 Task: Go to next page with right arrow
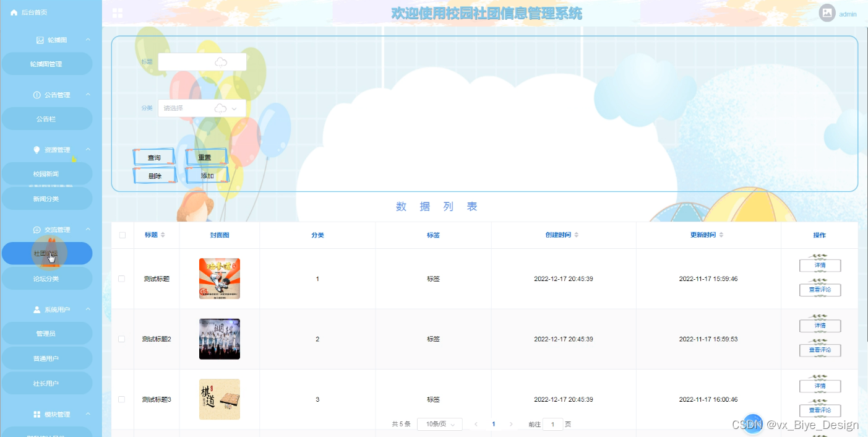tap(511, 424)
